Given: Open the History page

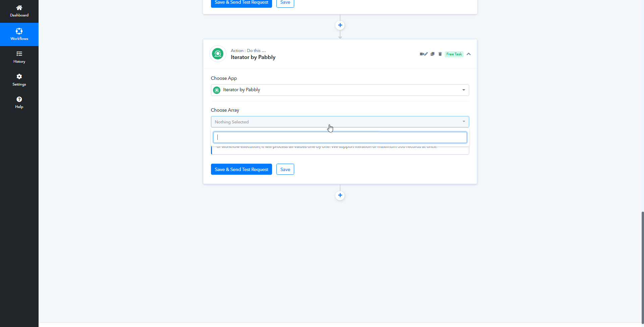Looking at the screenshot, I should 19,57.
